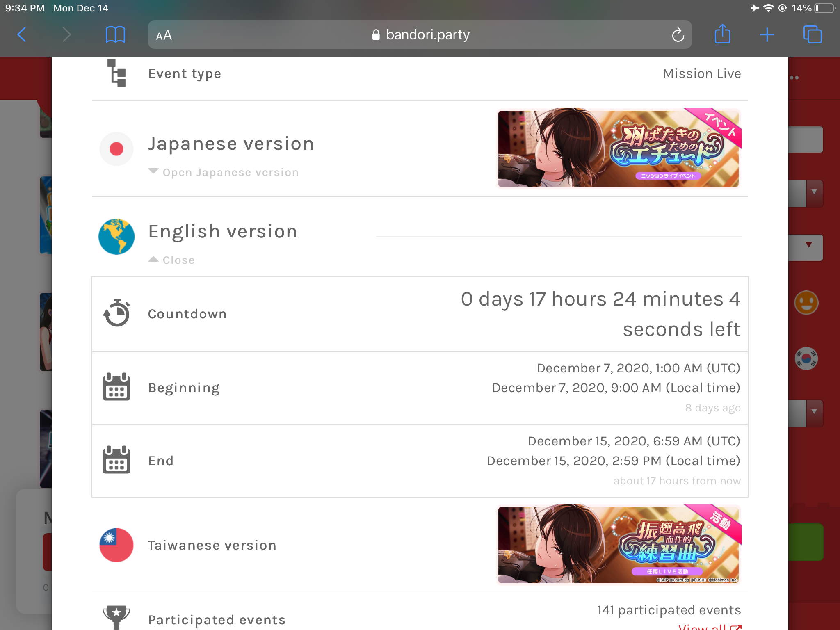Expand Open Japanese version section
Viewport: 840px width, 630px height.
click(x=230, y=173)
